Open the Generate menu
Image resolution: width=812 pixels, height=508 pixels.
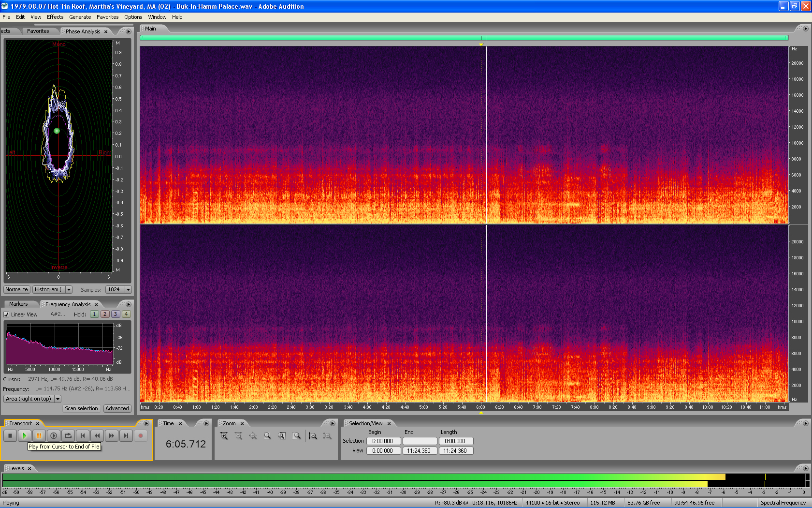[x=80, y=17]
